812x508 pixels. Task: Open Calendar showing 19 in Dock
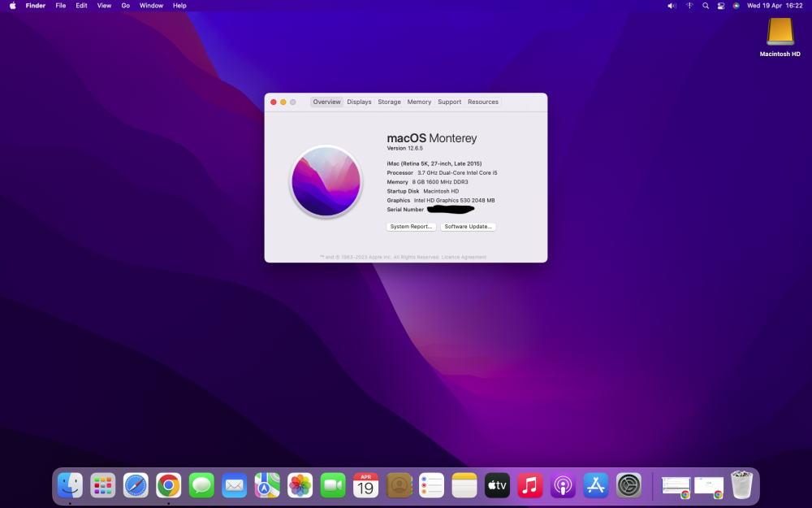pyautogui.click(x=365, y=486)
